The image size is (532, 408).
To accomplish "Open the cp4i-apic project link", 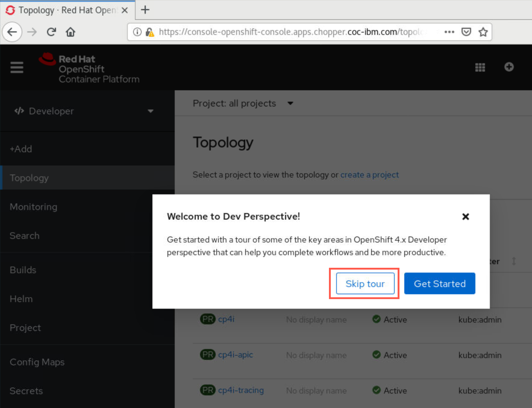I will 236,355.
